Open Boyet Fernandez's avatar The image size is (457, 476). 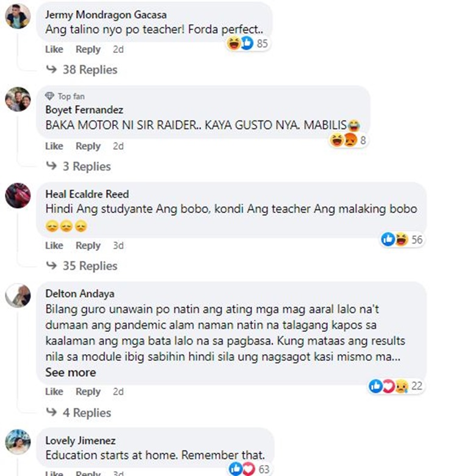pos(18,99)
